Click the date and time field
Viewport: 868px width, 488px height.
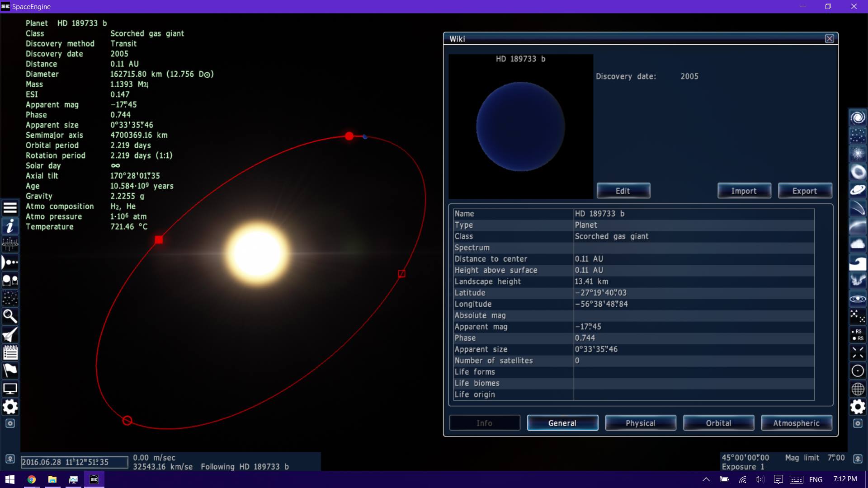click(x=74, y=462)
